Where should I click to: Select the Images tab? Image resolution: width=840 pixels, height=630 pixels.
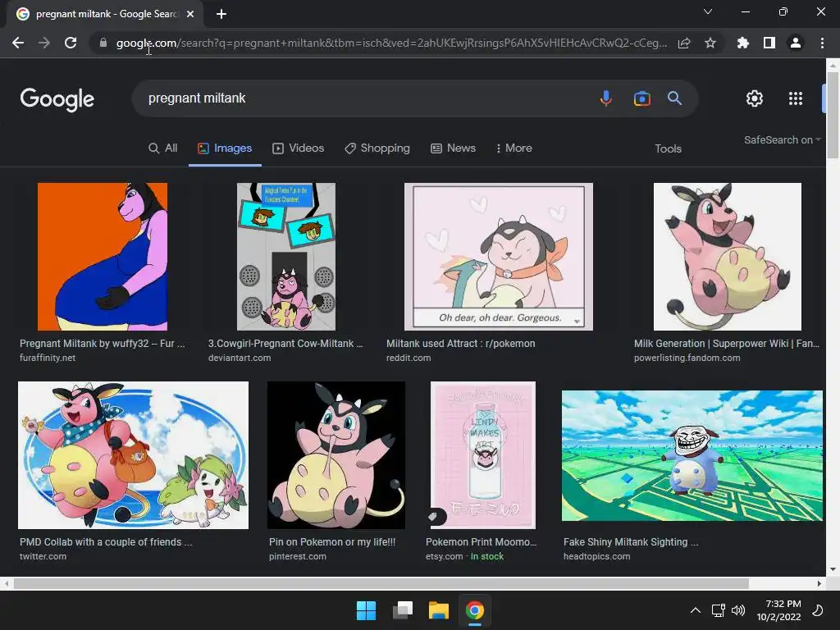225,148
